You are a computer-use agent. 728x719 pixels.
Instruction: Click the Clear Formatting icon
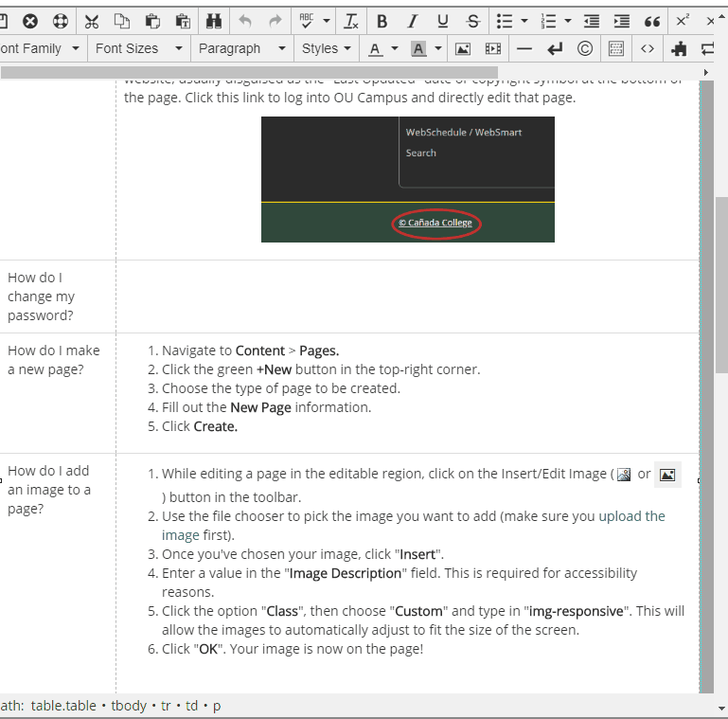351,21
